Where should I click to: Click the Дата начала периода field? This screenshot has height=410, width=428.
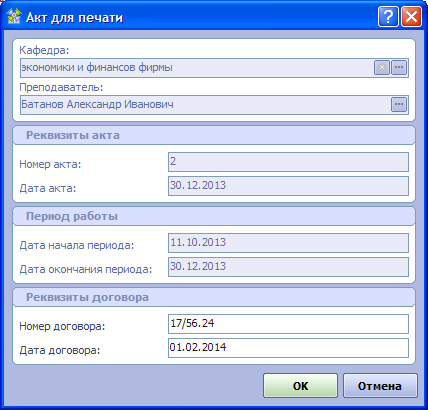click(288, 243)
